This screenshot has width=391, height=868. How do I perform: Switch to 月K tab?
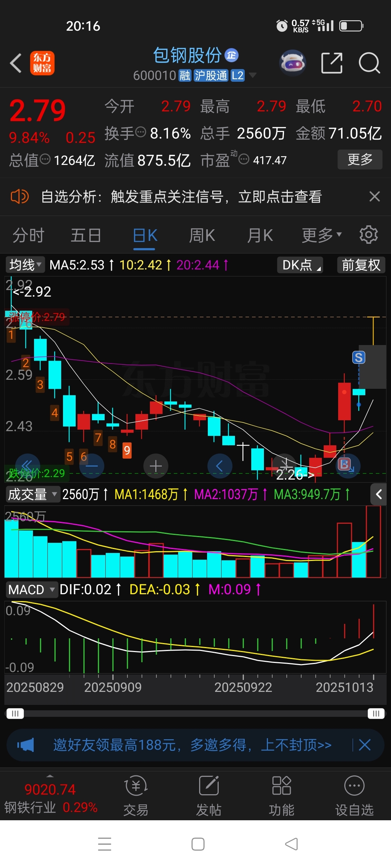[x=260, y=235]
